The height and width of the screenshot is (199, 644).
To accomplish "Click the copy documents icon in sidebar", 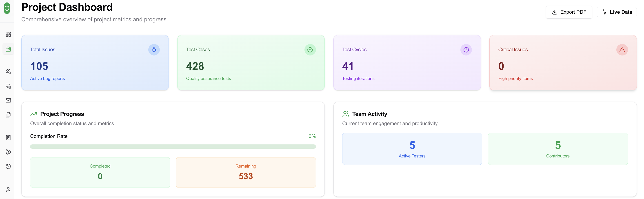I will point(8,115).
